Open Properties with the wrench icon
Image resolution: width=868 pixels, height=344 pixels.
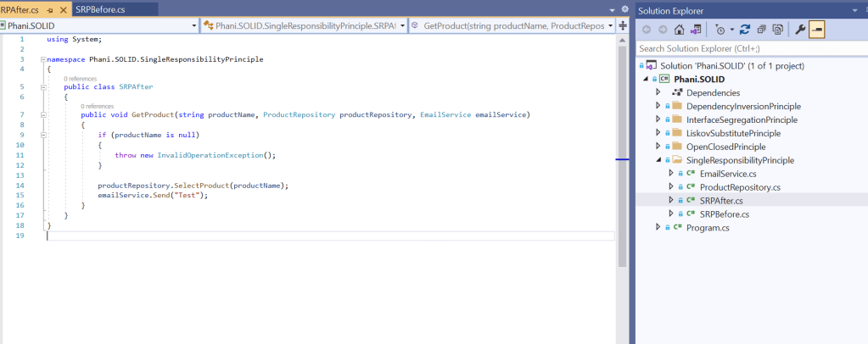799,30
